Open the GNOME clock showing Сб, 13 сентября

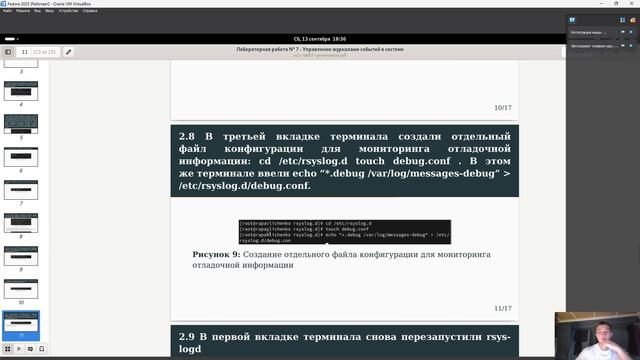320,39
